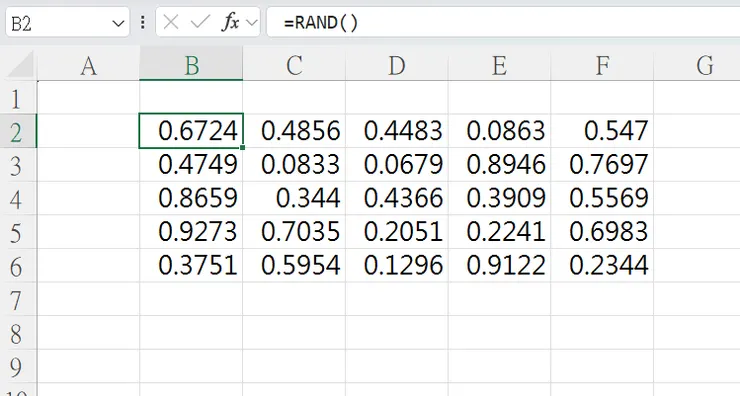The image size is (740, 396).
Task: Select cell with value 0.8946
Action: [x=499, y=165]
